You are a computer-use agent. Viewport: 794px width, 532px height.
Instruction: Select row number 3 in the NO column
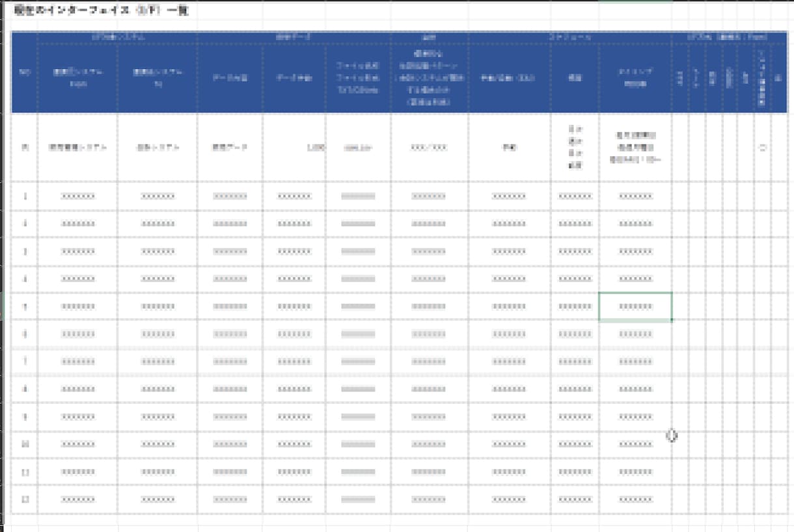coord(25,251)
